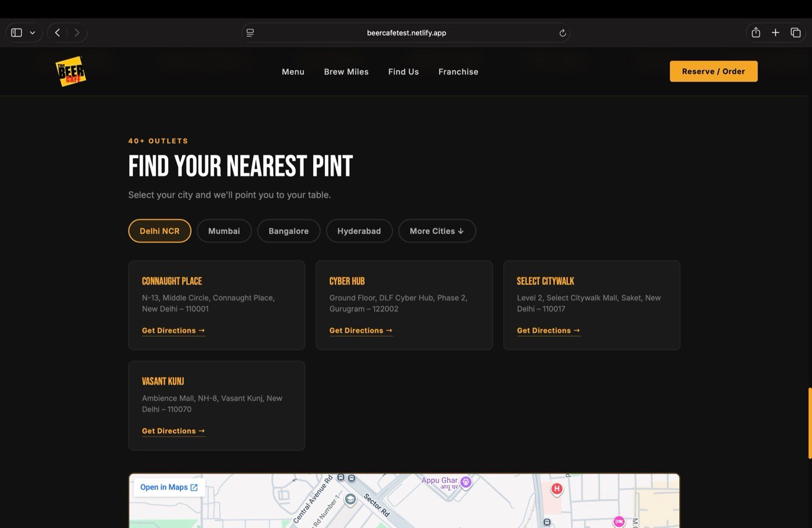
Task: Click the red hospital H map marker
Action: point(557,489)
